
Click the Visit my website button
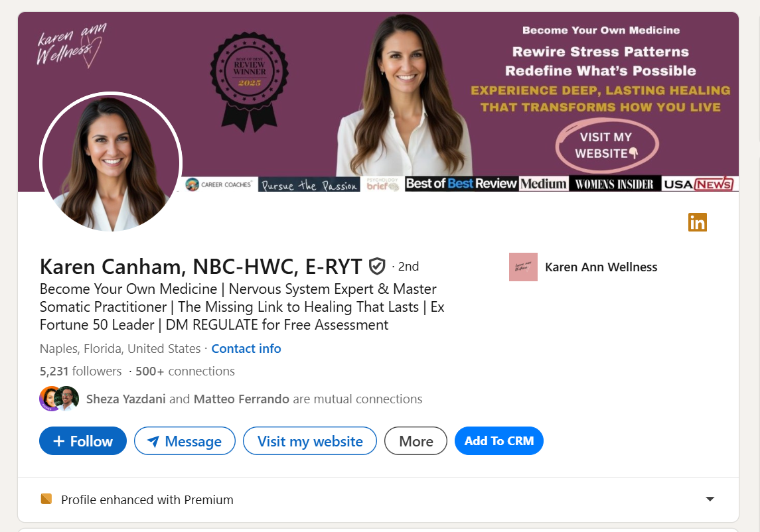pos(310,441)
